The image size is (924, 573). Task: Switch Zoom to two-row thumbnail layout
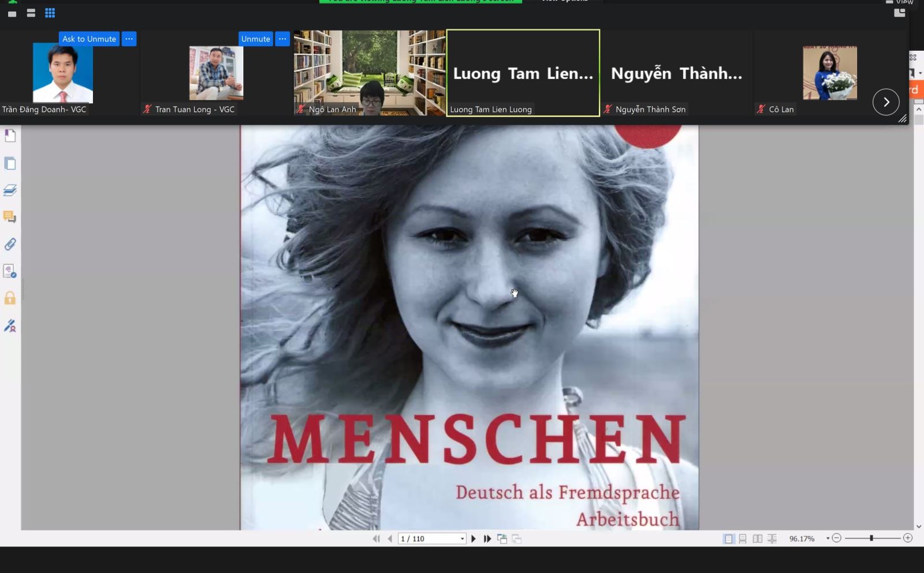pyautogui.click(x=31, y=13)
